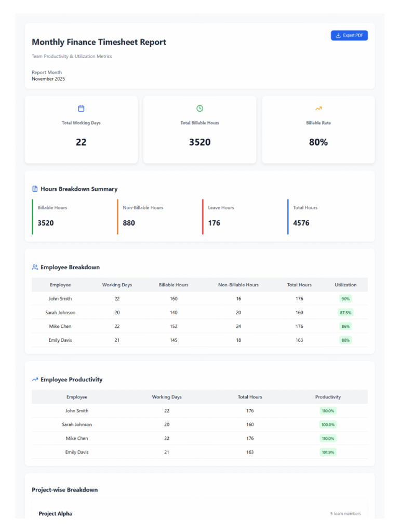Click the clock icon above Total Billable Hours
The image size is (399, 532).
199,109
